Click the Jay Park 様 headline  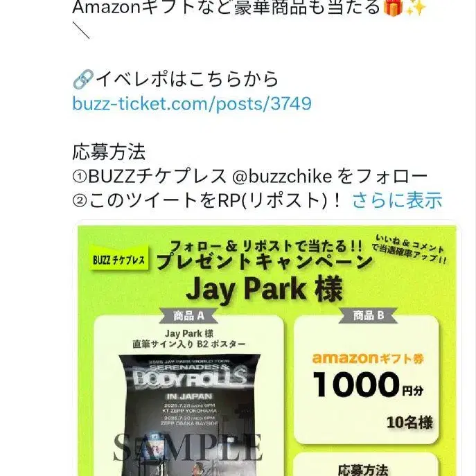click(265, 290)
